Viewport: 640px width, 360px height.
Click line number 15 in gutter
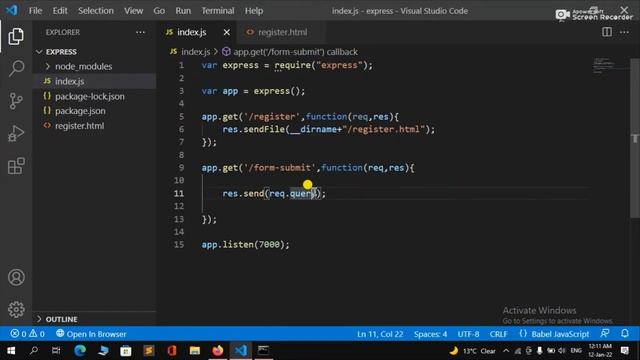coord(179,244)
